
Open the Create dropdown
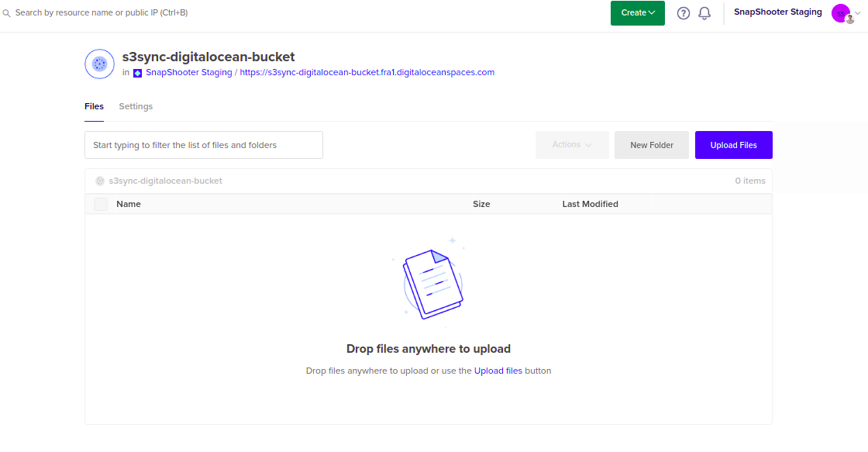(x=638, y=12)
